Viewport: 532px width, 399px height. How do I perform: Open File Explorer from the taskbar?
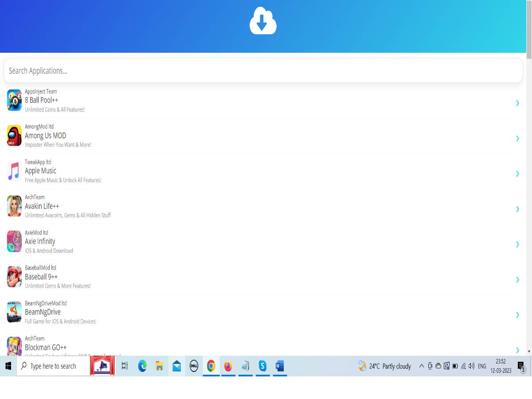[160, 366]
